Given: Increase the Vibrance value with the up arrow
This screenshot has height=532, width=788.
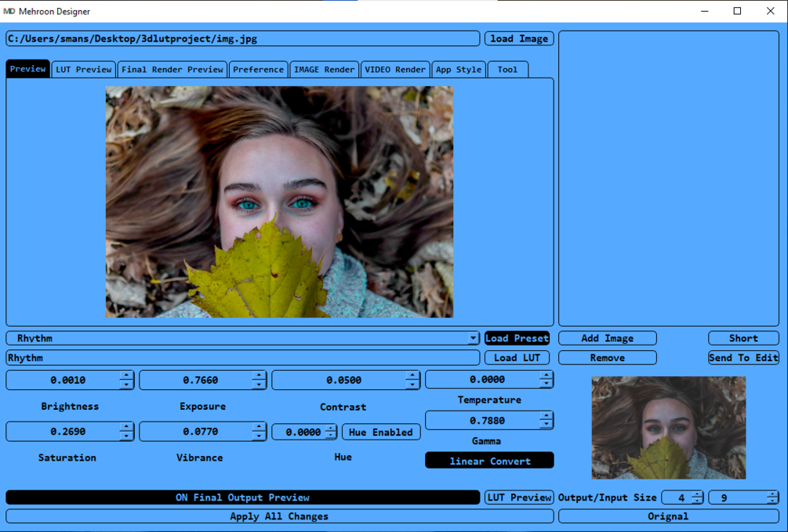Looking at the screenshot, I should click(x=260, y=427).
